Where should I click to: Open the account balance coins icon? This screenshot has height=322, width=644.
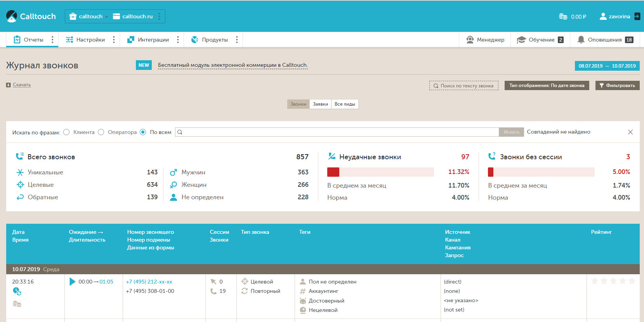pyautogui.click(x=563, y=16)
